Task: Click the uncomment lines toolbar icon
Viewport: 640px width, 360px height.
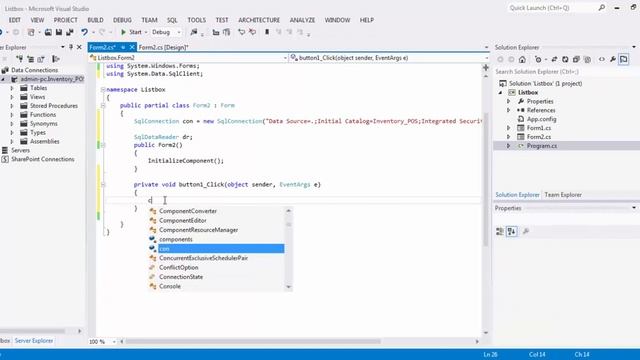Action: [x=227, y=32]
